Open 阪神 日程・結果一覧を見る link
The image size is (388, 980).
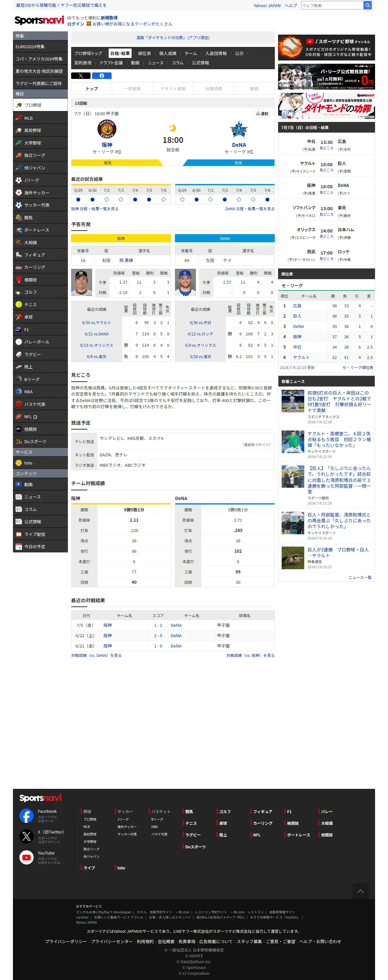(95, 209)
